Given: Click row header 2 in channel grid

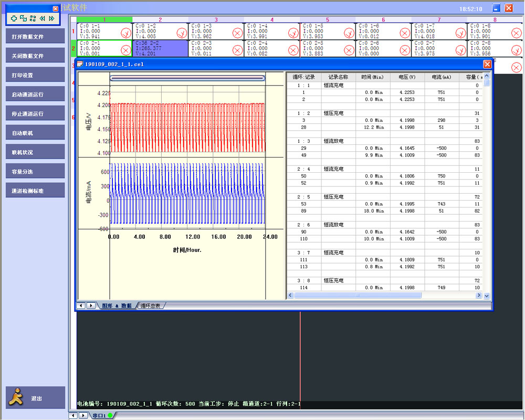Looking at the screenshot, I should coord(73,48).
